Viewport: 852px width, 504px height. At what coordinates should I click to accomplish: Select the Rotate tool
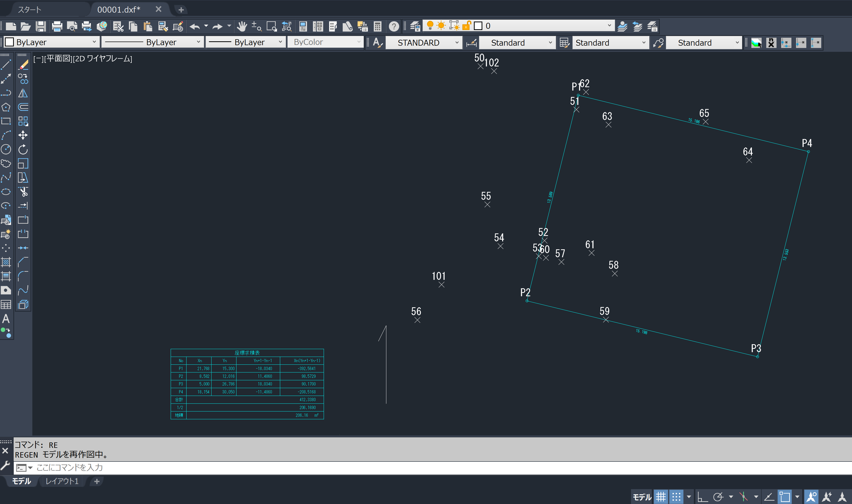pos(23,150)
